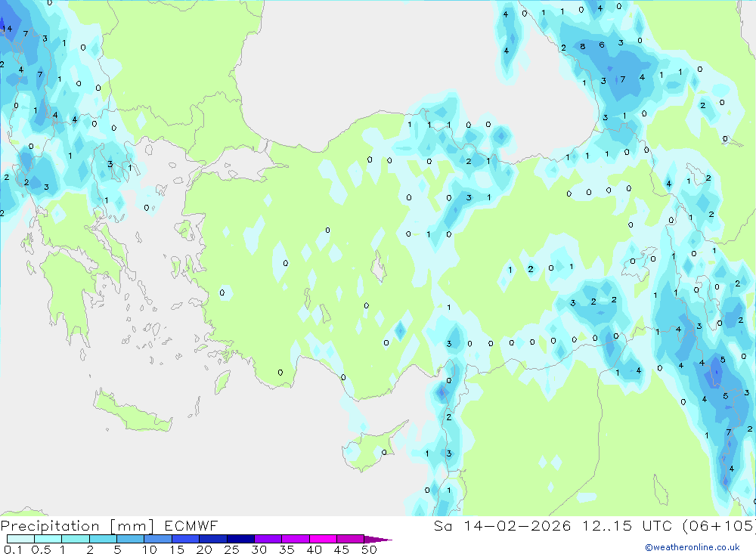The image size is (756, 554).
Task: Click the "10" legend scale label
Action: pos(149,549)
